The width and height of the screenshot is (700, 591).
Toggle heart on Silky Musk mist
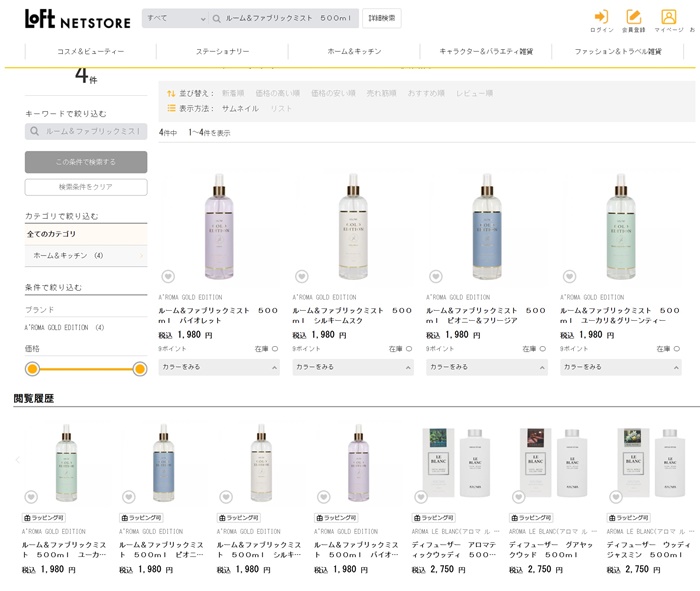coord(302,277)
